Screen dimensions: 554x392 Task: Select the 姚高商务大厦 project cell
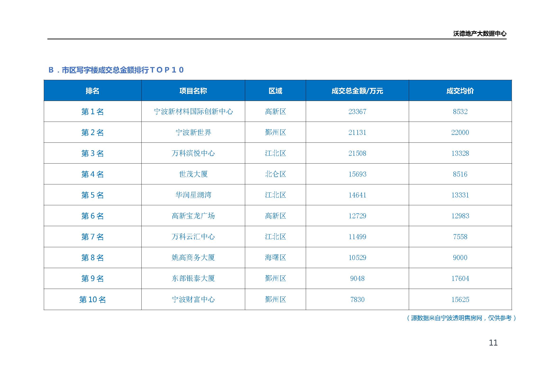pos(193,258)
